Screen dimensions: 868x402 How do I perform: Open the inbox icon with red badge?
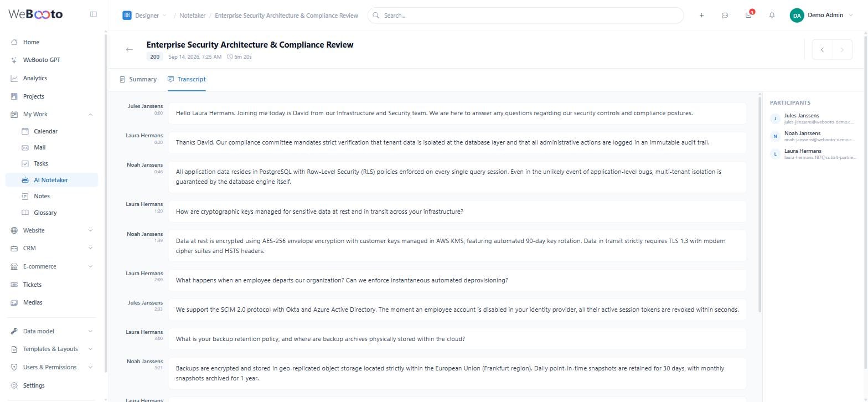pyautogui.click(x=749, y=15)
